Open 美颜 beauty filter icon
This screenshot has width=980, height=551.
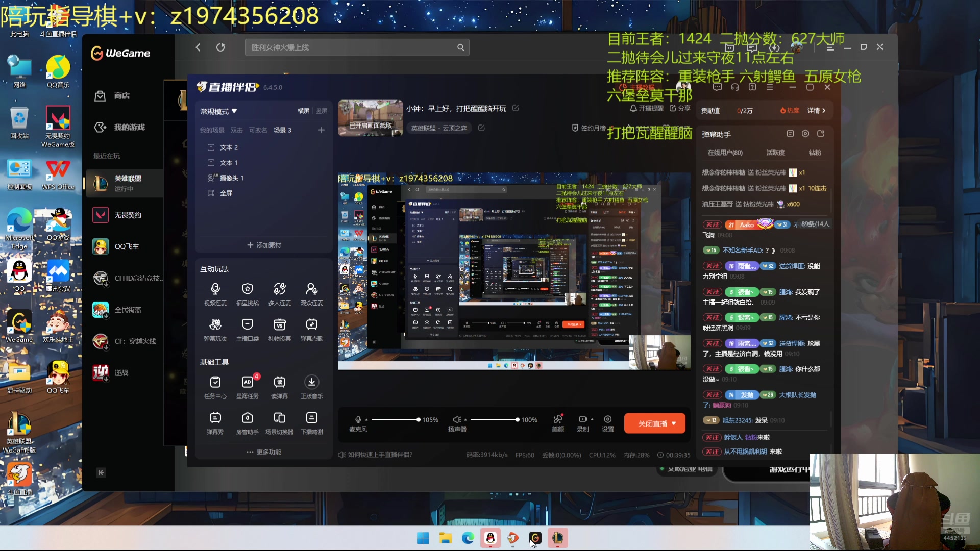pos(558,423)
